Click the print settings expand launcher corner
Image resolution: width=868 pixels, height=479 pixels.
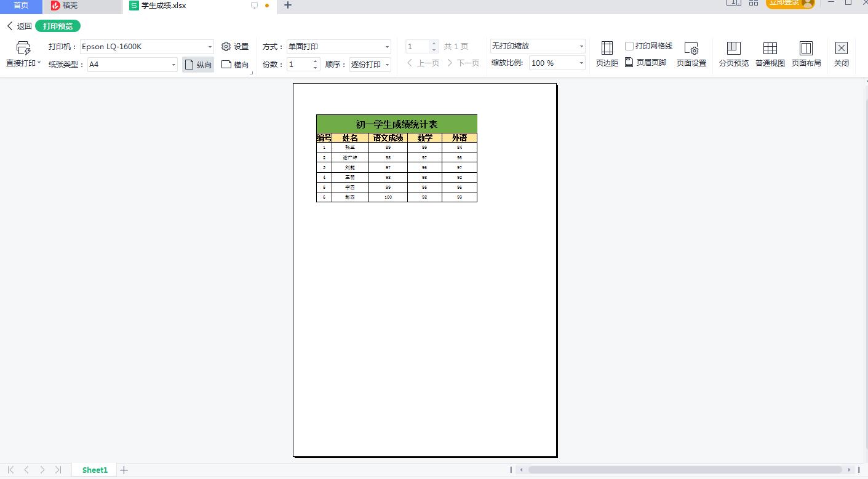(x=251, y=73)
